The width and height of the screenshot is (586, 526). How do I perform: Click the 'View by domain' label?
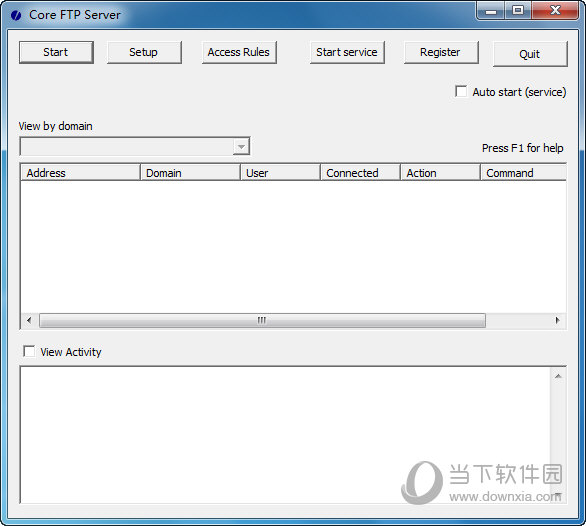56,126
